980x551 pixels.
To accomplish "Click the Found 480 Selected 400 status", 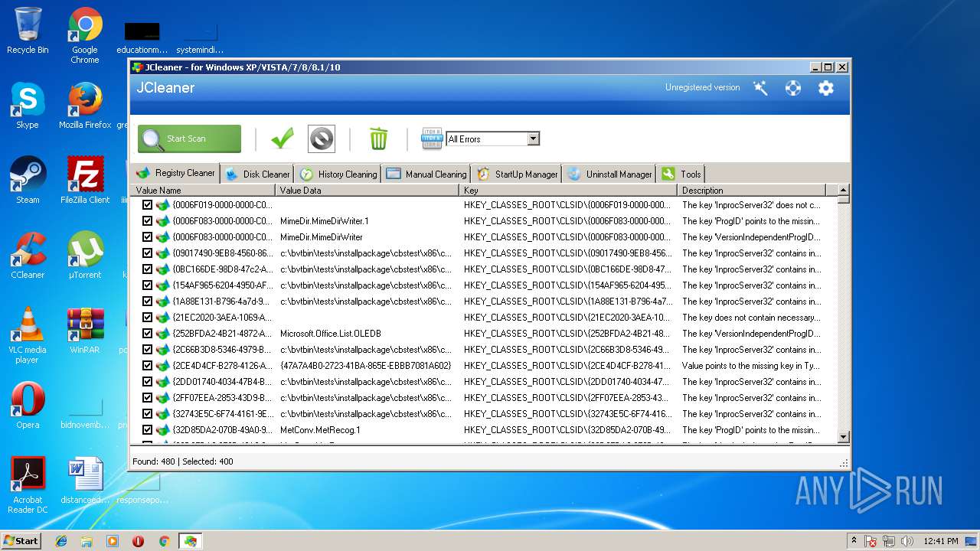I will tap(183, 461).
